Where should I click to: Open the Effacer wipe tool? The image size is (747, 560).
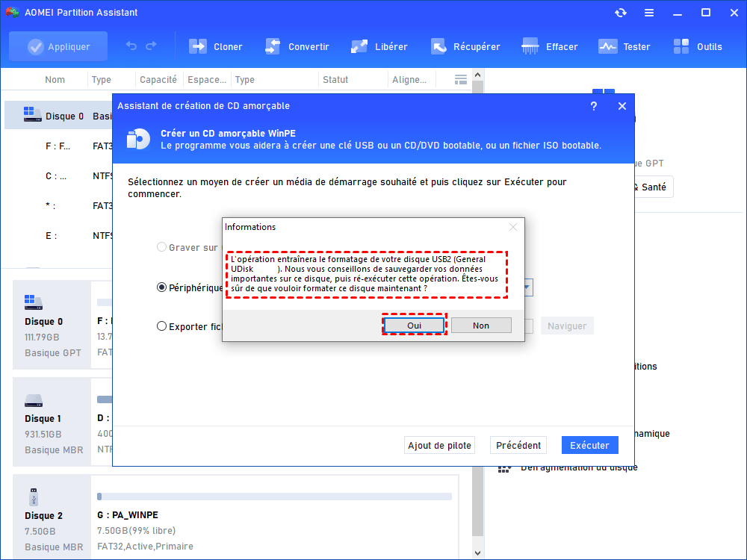530,46
